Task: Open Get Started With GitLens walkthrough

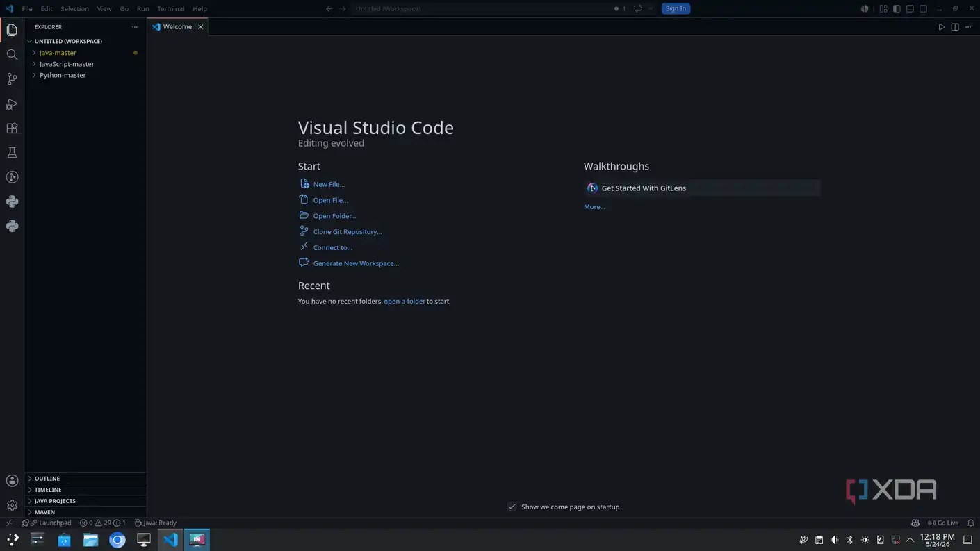Action: (702, 188)
